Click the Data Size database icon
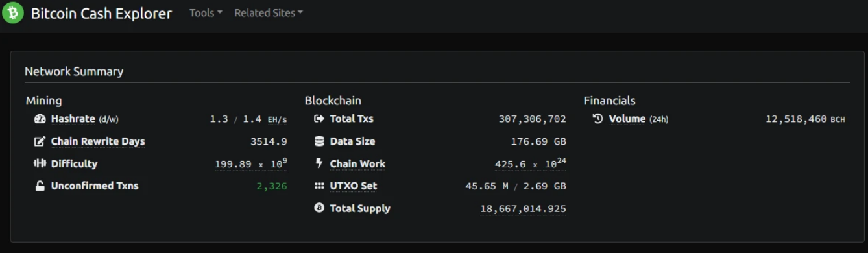868x253 pixels. coord(319,141)
